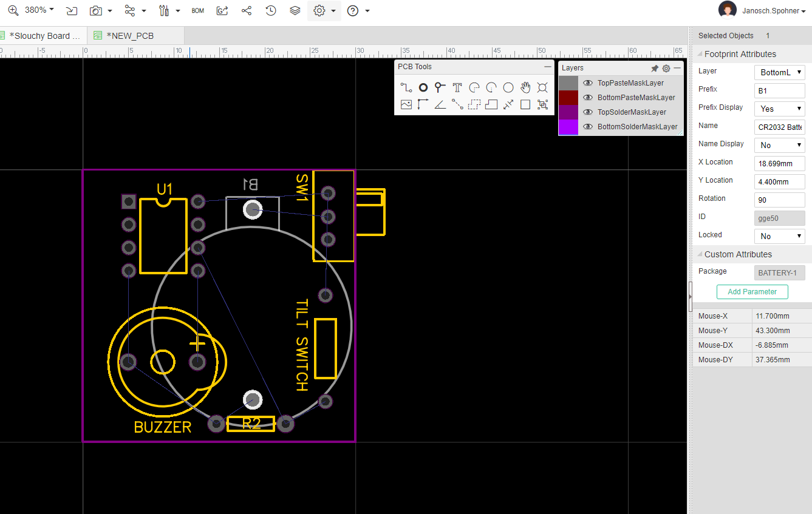The width and height of the screenshot is (812, 514).
Task: Click the TopSolderMaskLayer color swatch
Action: 567,112
